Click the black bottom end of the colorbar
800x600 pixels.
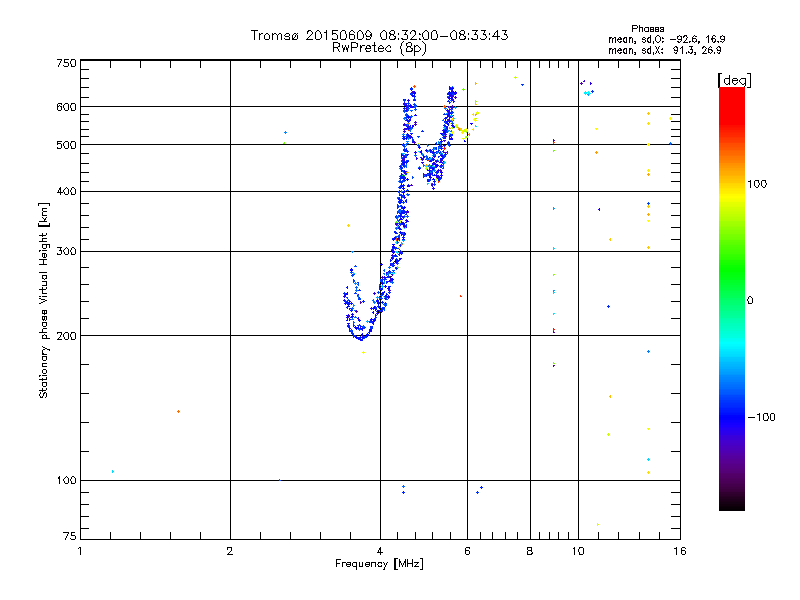coord(732,503)
